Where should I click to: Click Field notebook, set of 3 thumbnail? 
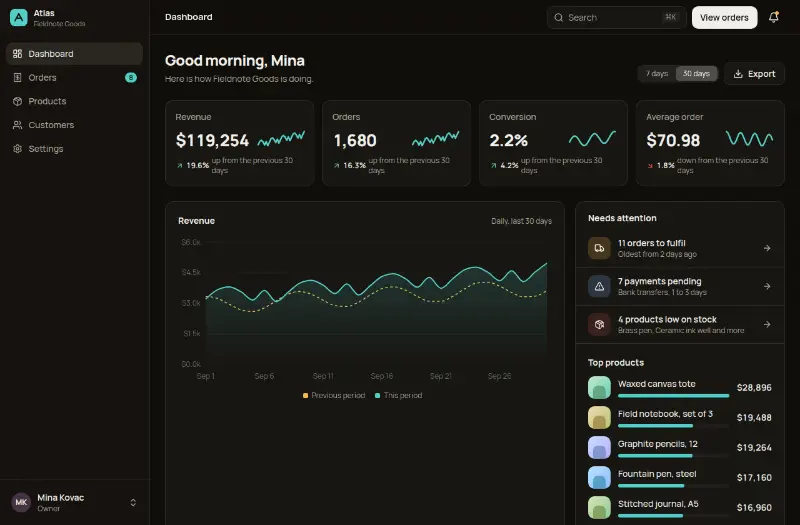pos(599,417)
